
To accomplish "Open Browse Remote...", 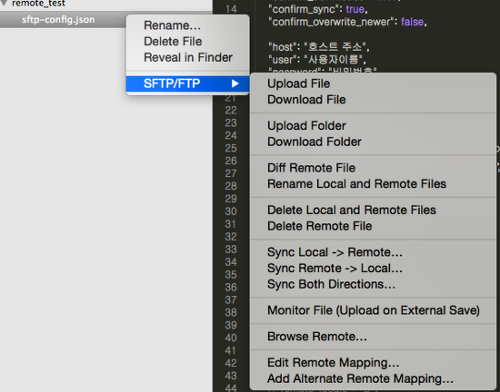I will click(x=373, y=337).
